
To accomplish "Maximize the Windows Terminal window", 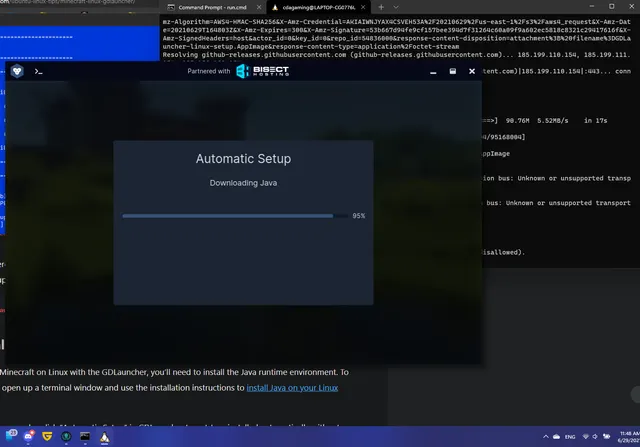I will pos(611,6).
